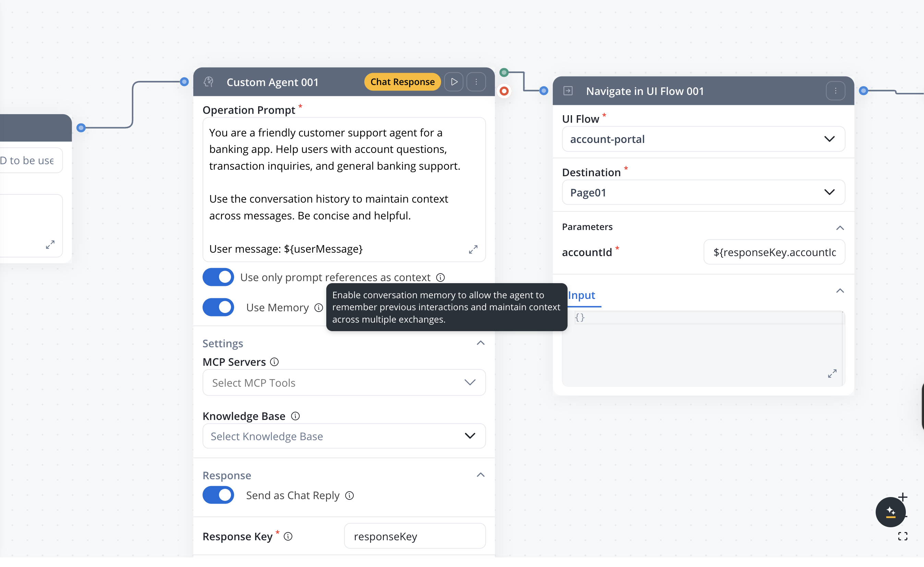The image size is (924, 567).
Task: Click the Chat Response badge
Action: click(402, 82)
